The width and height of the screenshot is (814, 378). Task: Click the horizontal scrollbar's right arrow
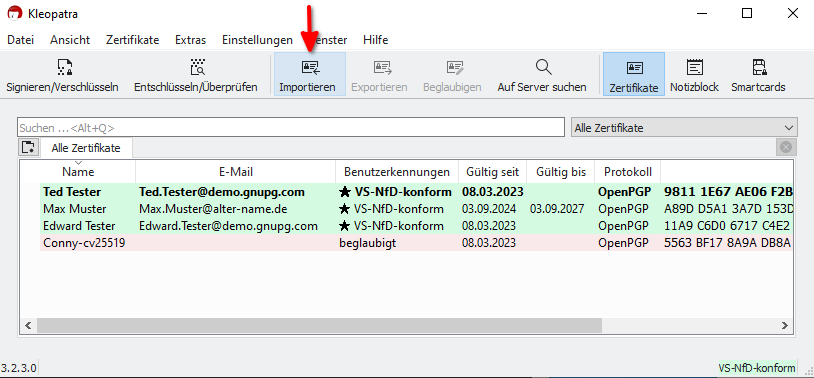pos(785,326)
